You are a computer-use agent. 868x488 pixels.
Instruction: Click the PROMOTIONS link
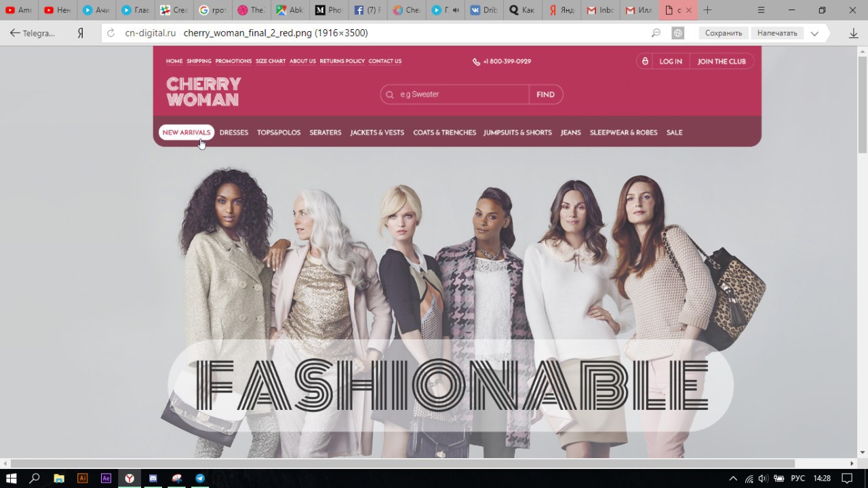(x=233, y=61)
